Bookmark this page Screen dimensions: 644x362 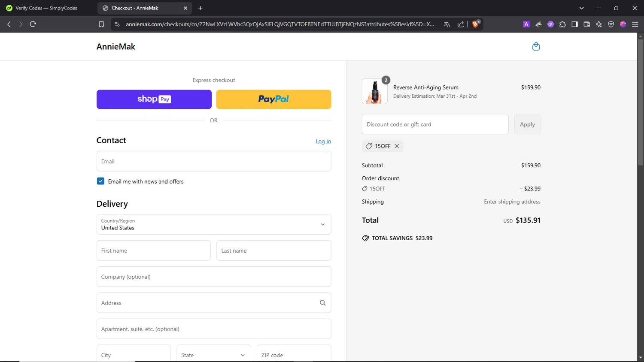click(x=101, y=24)
